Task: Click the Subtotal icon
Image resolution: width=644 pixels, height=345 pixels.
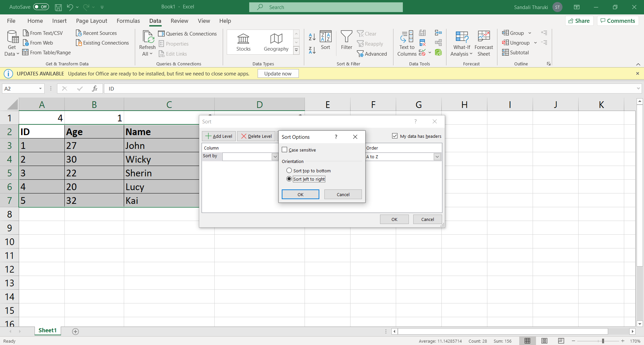Action: [516, 52]
